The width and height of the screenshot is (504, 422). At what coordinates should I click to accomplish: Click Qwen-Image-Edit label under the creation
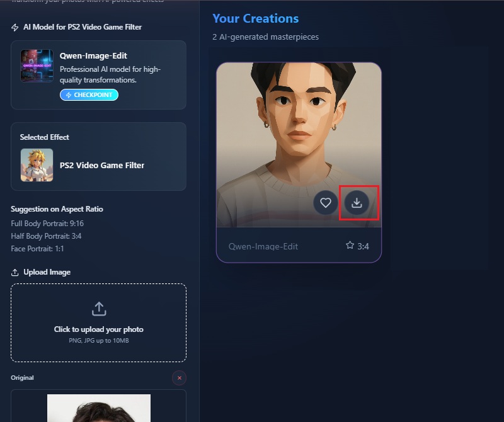[263, 246]
